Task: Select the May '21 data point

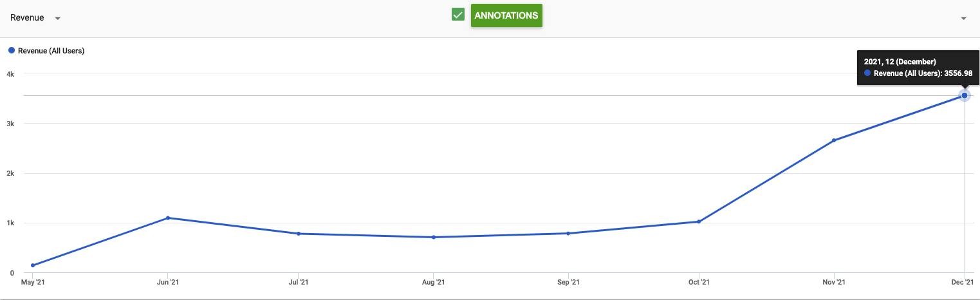Action: (33, 265)
